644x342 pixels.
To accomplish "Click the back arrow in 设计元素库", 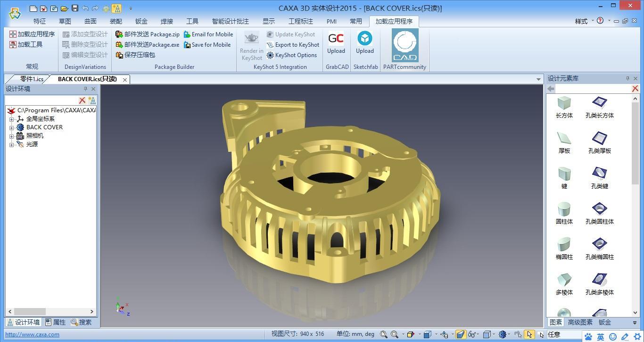I will point(551,89).
